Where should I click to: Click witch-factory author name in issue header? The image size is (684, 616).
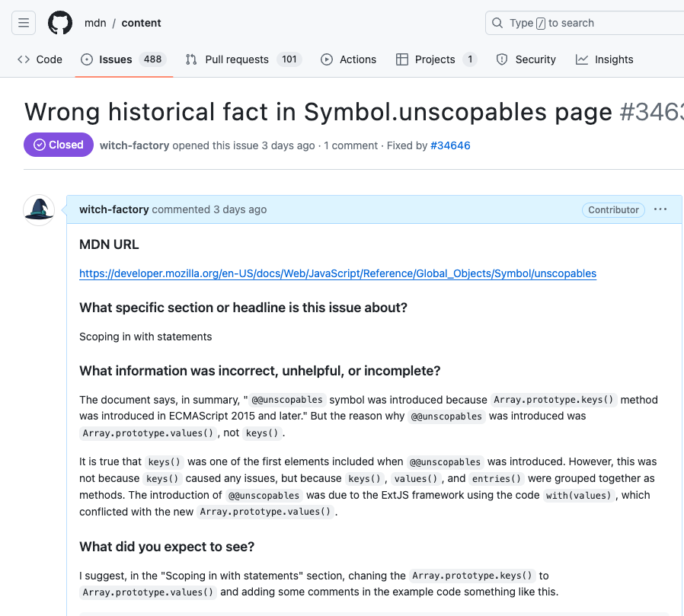click(134, 145)
